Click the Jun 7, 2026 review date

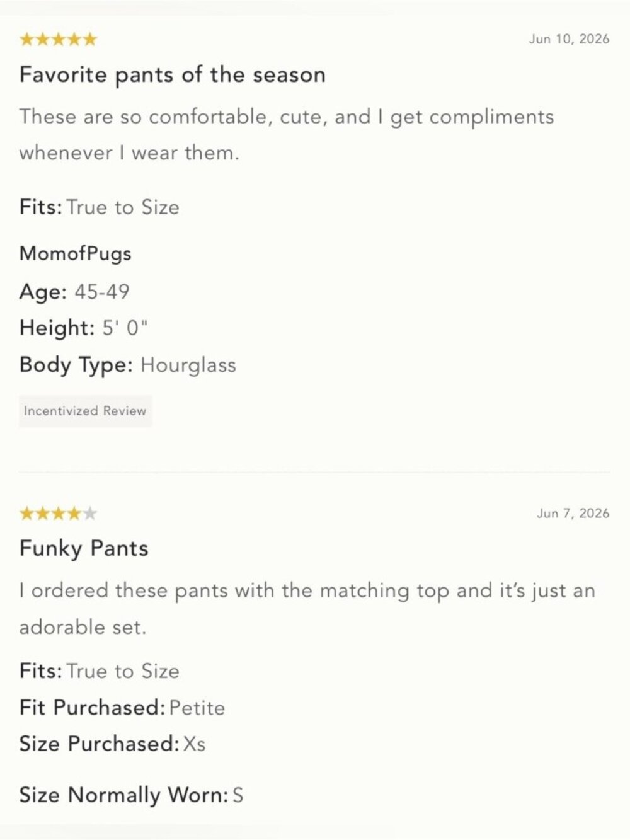coord(573,514)
